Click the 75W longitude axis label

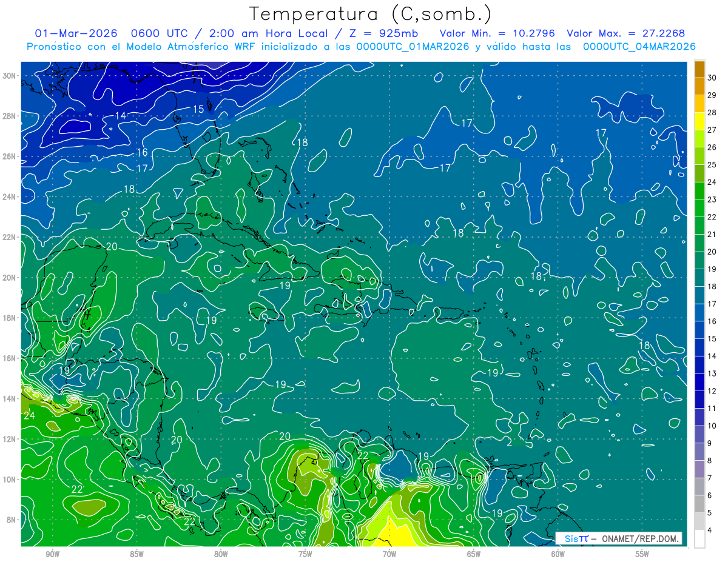(x=305, y=554)
